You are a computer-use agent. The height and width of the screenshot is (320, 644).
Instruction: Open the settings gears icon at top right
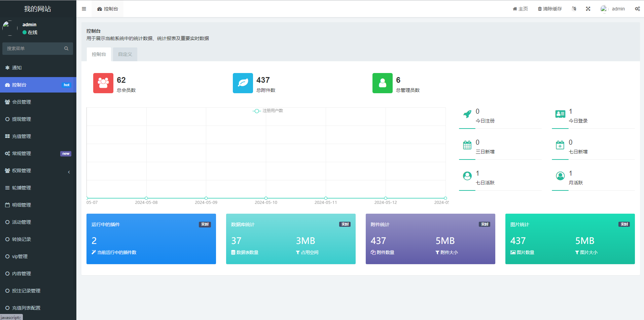tap(637, 9)
